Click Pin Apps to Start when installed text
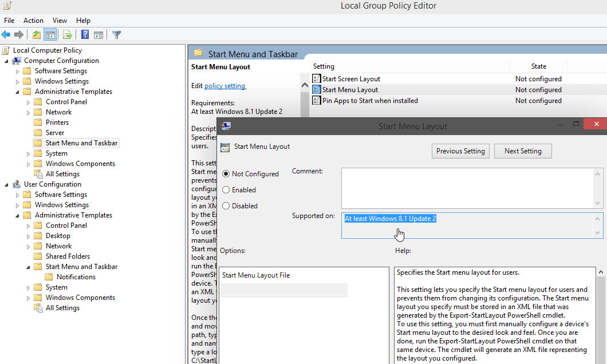The image size is (607, 364). (x=370, y=101)
